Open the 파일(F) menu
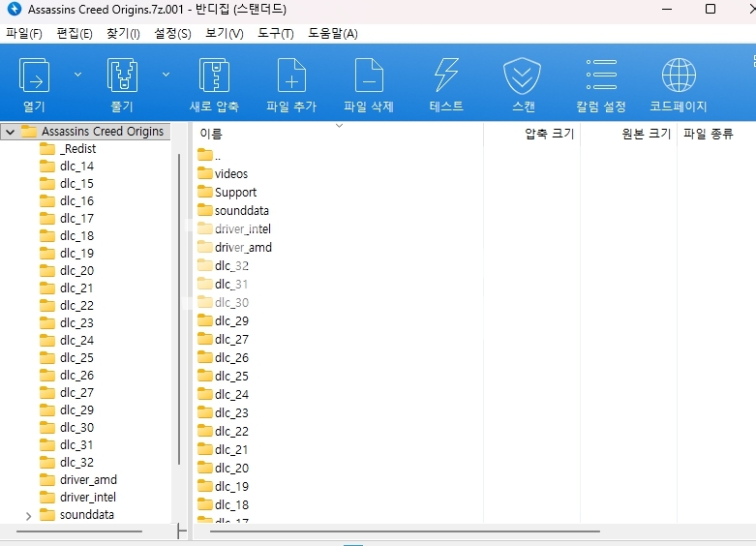Screen dimensions: 756x546 [x=24, y=34]
